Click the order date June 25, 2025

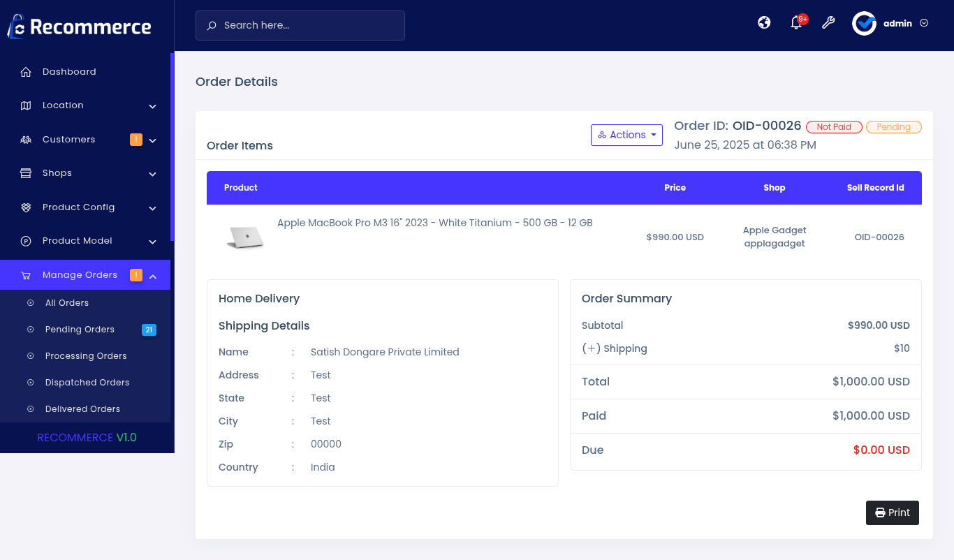pyautogui.click(x=745, y=145)
